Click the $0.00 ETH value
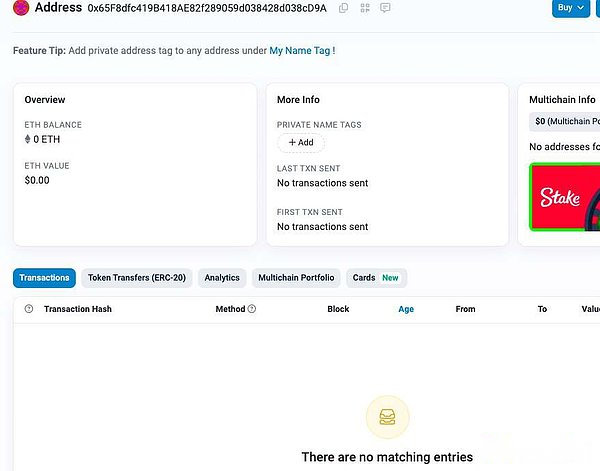The height and width of the screenshot is (471, 600). [37, 180]
